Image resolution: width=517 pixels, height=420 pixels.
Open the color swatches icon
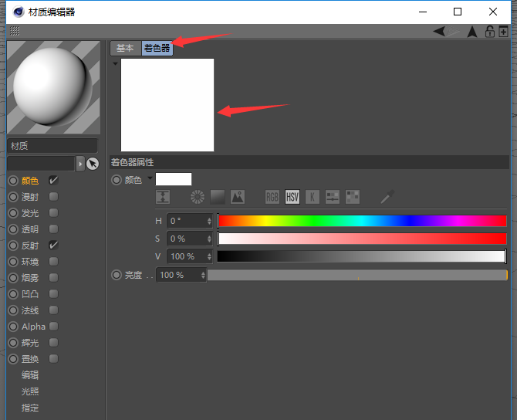pos(353,197)
